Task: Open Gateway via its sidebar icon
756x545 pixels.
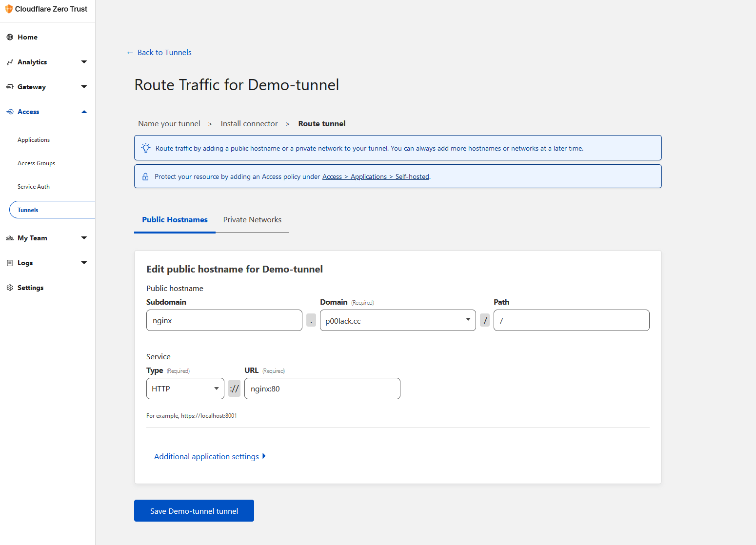Action: click(x=9, y=86)
